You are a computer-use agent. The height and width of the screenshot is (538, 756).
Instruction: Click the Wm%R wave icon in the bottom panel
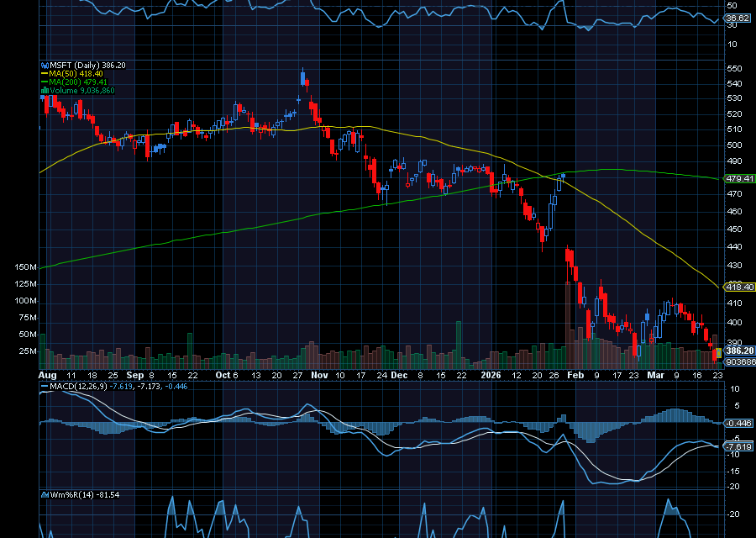44,493
